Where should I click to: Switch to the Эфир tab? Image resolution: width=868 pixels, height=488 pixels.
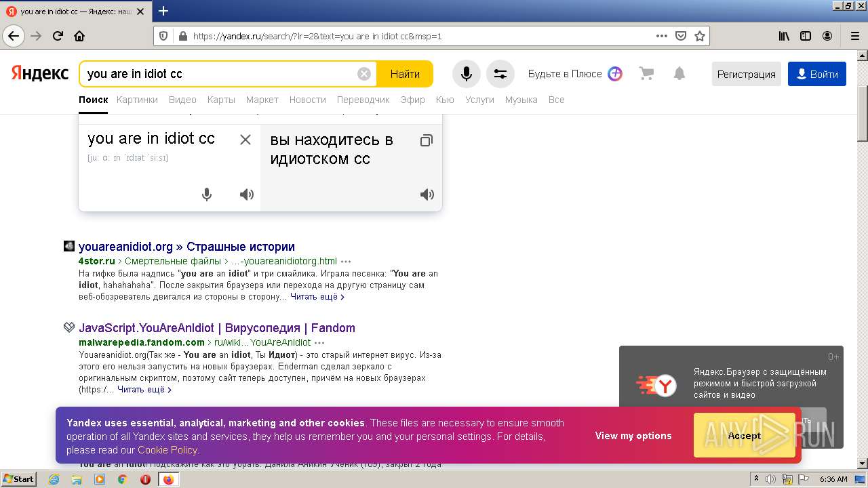[x=412, y=100]
